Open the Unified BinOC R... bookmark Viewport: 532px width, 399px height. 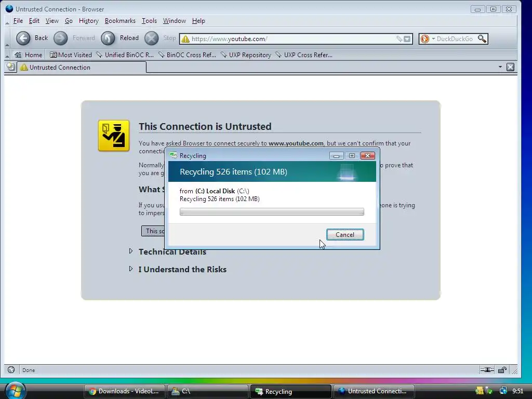pos(125,55)
